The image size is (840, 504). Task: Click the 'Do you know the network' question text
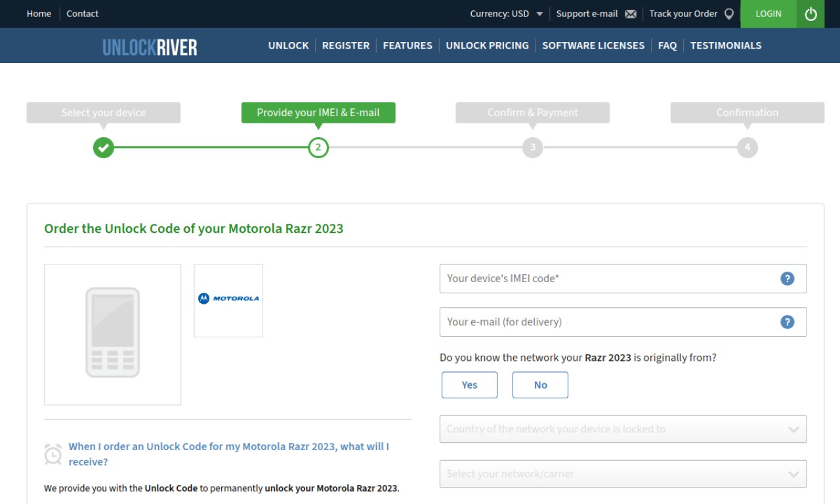[x=578, y=358]
